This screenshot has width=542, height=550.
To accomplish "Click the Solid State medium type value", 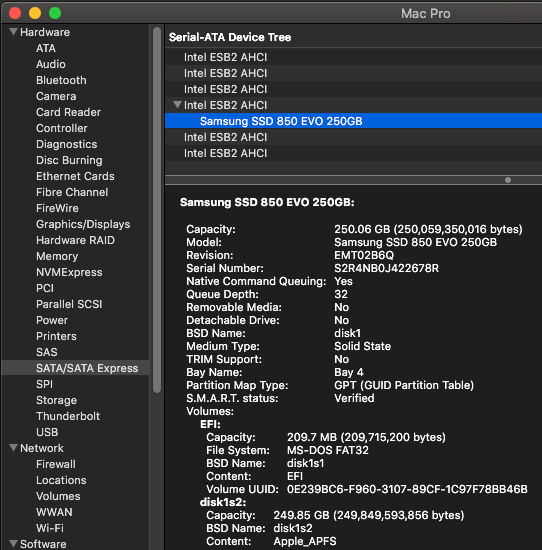I will coord(362,347).
